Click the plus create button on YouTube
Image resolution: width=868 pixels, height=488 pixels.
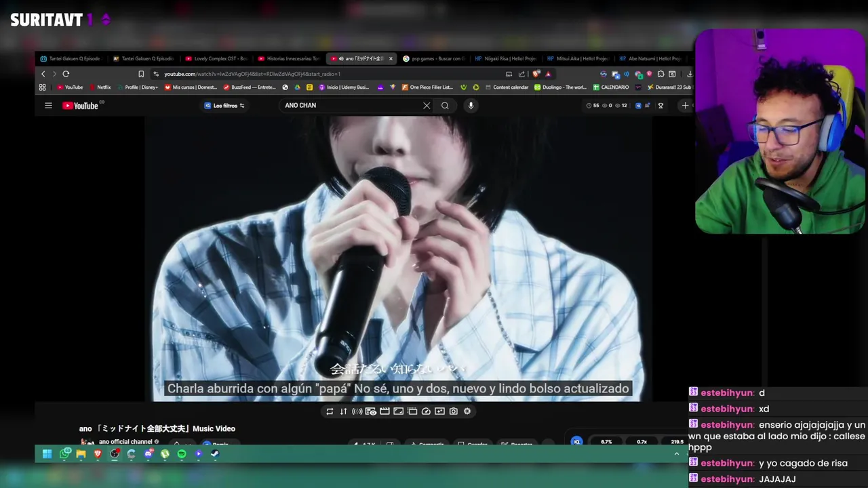(685, 106)
